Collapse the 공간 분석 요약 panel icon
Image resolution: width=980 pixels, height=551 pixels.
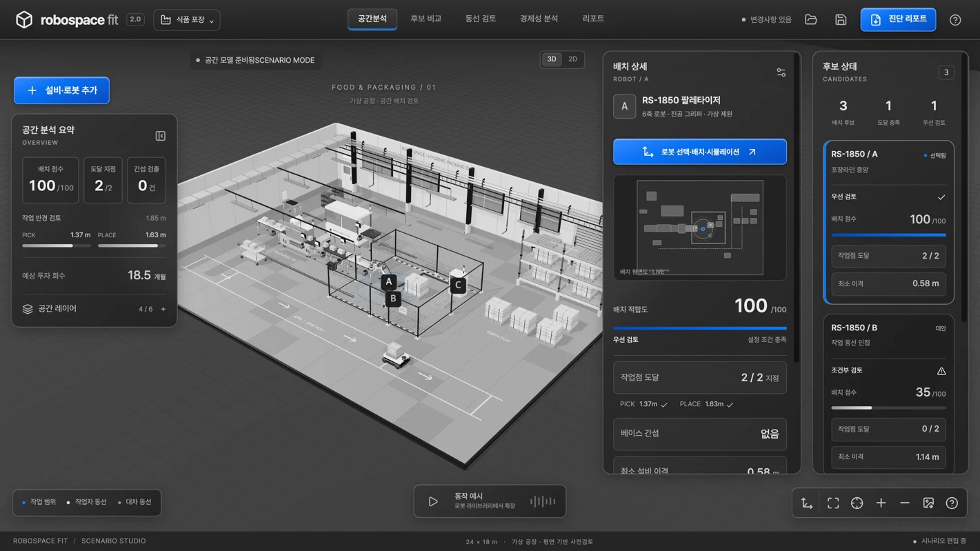point(160,136)
